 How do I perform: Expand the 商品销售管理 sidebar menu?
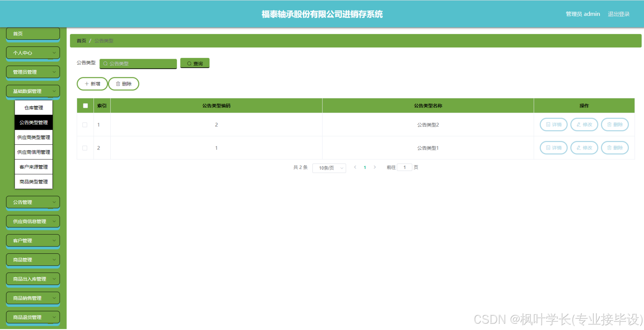point(33,298)
